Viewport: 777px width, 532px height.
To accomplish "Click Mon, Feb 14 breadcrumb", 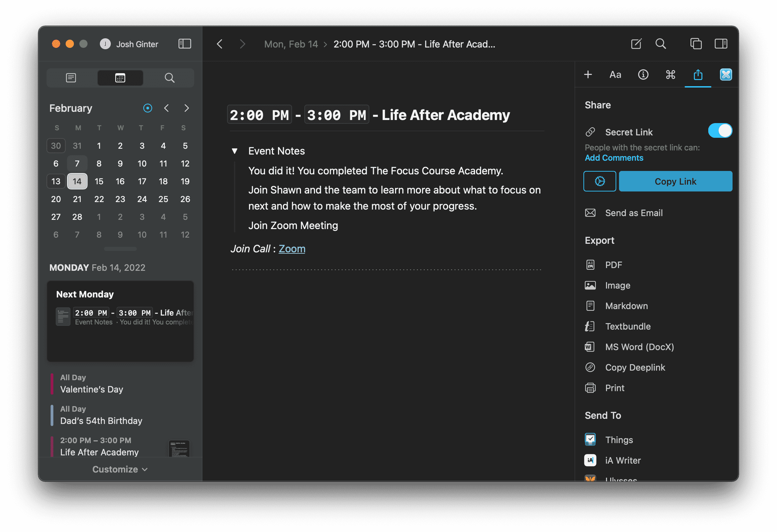I will click(x=291, y=44).
